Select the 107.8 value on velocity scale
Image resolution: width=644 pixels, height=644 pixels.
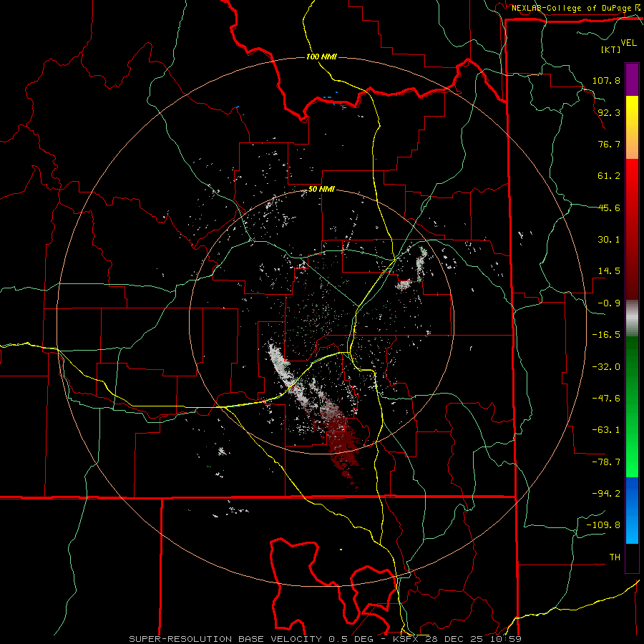click(606, 80)
